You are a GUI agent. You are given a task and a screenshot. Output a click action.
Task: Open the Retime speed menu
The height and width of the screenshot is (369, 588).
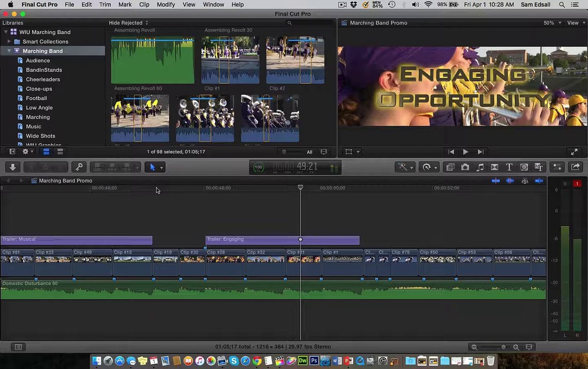(x=429, y=167)
